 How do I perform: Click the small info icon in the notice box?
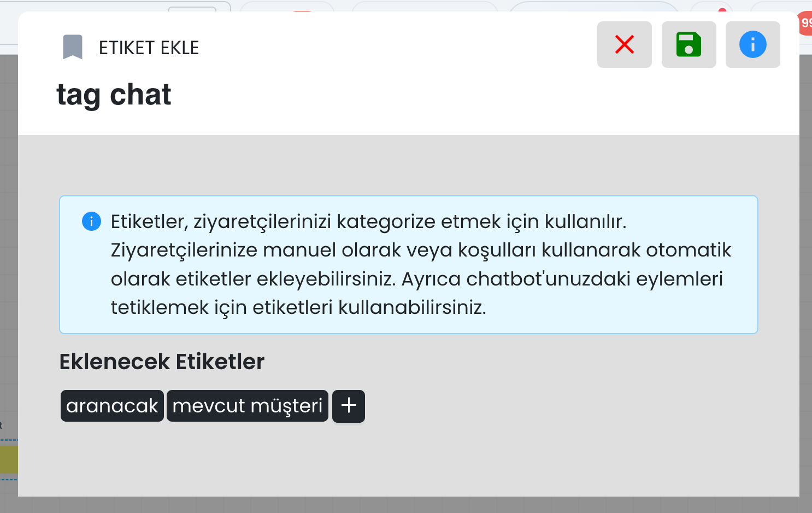pyautogui.click(x=91, y=221)
